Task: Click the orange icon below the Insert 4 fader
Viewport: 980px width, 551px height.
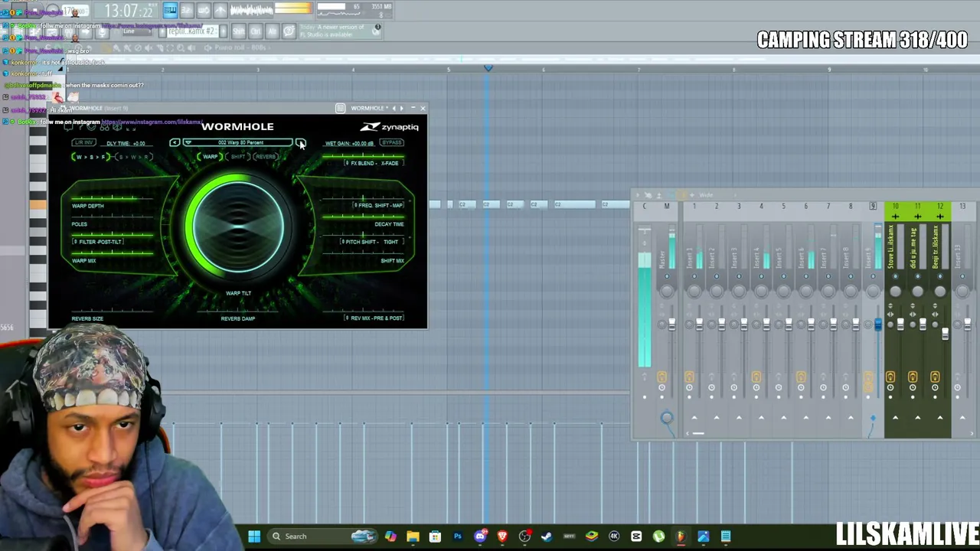Action: click(756, 377)
